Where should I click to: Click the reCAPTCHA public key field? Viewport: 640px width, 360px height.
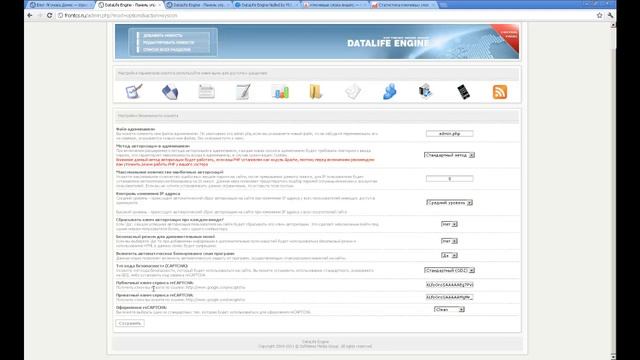pyautogui.click(x=449, y=285)
